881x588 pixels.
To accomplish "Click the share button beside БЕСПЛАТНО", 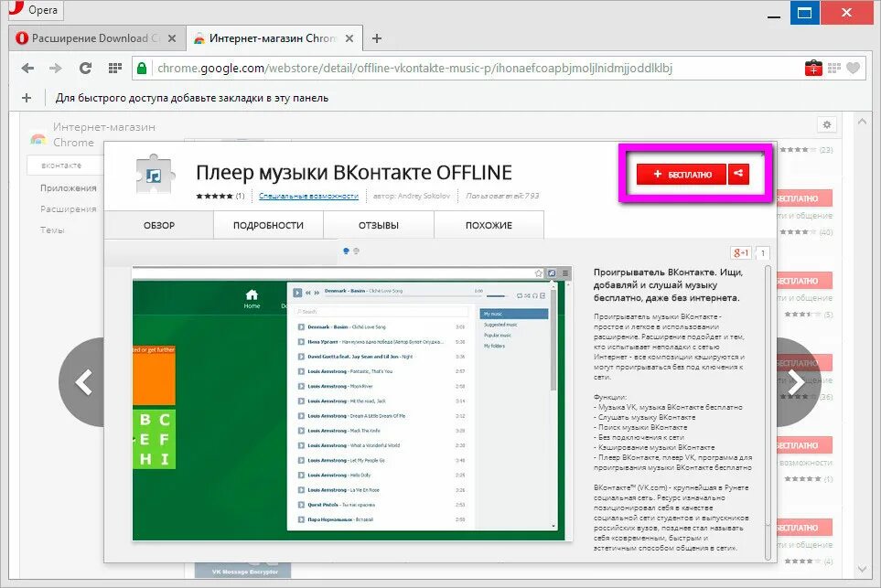I will [x=738, y=174].
